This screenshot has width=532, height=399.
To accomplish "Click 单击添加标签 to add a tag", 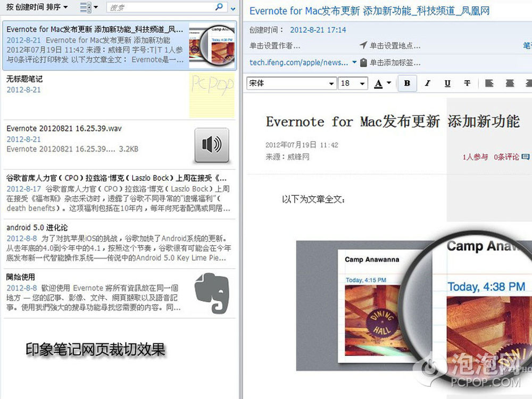I will pos(395,63).
